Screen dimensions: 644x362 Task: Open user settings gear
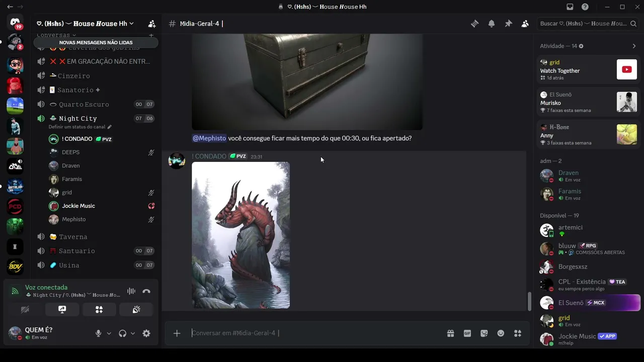click(146, 333)
